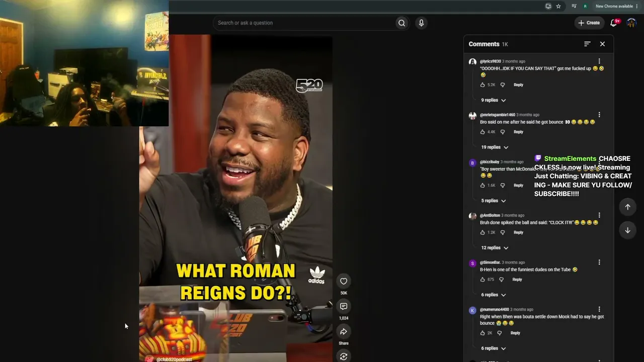Reply to @AntBolton's comment
The height and width of the screenshot is (362, 644).
click(518, 232)
